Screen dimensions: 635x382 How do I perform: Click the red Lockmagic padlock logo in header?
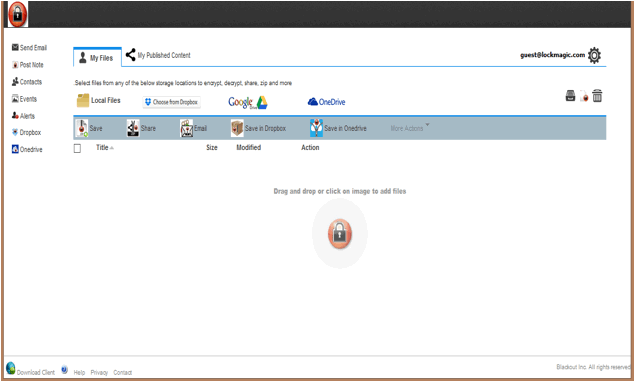pos(17,14)
